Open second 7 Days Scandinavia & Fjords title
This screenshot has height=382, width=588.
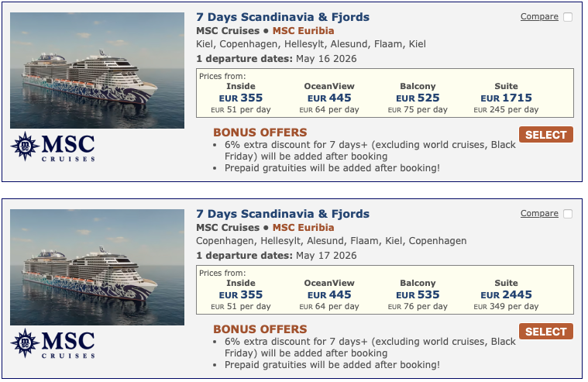tap(283, 214)
